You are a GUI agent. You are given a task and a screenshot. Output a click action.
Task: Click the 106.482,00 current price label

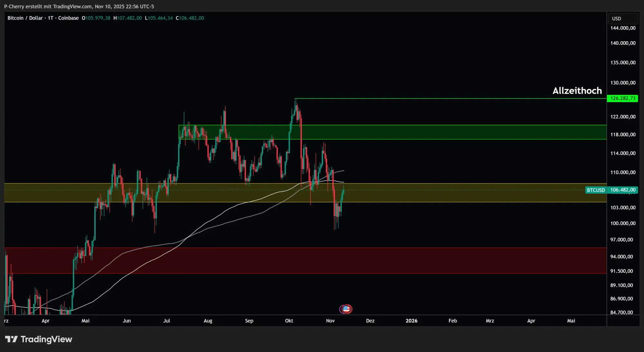tap(623, 190)
